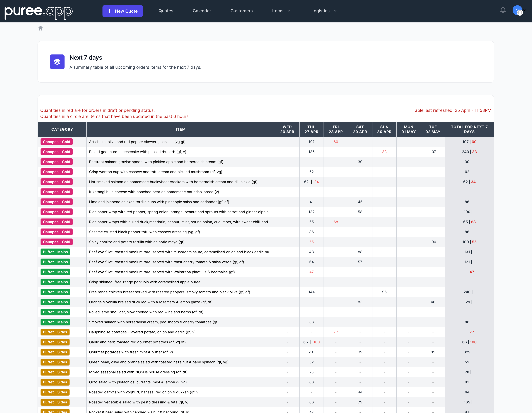Click red 33 under SUN 30 APR

pyautogui.click(x=384, y=152)
